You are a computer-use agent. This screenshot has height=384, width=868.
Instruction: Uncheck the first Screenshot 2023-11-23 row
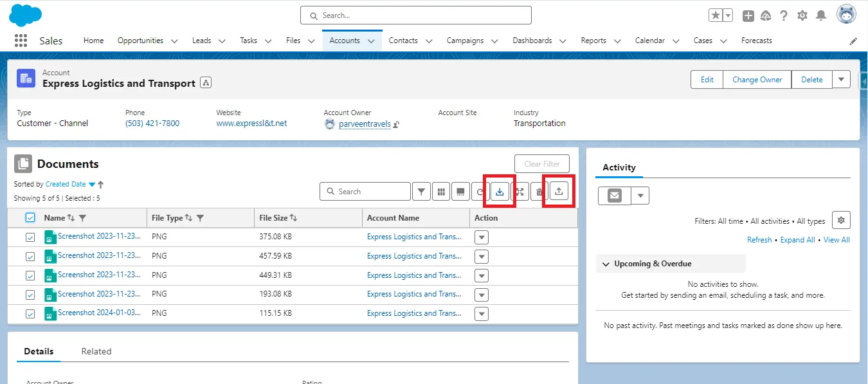coord(29,237)
